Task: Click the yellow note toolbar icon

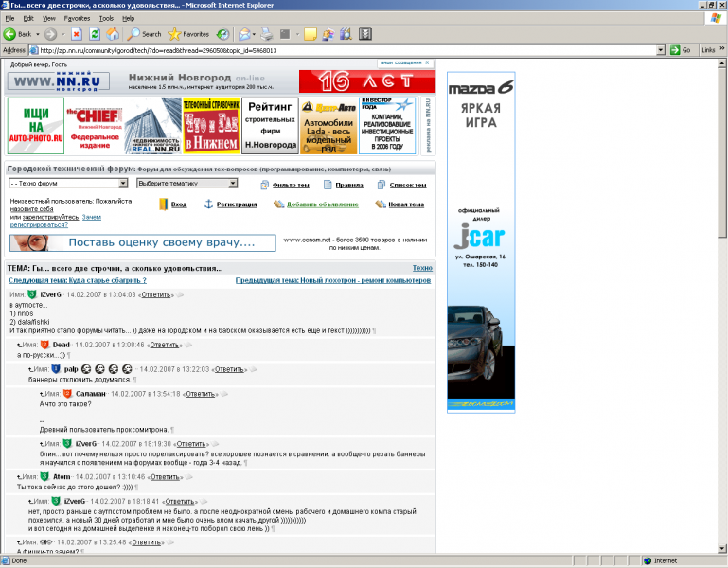Action: (311, 34)
